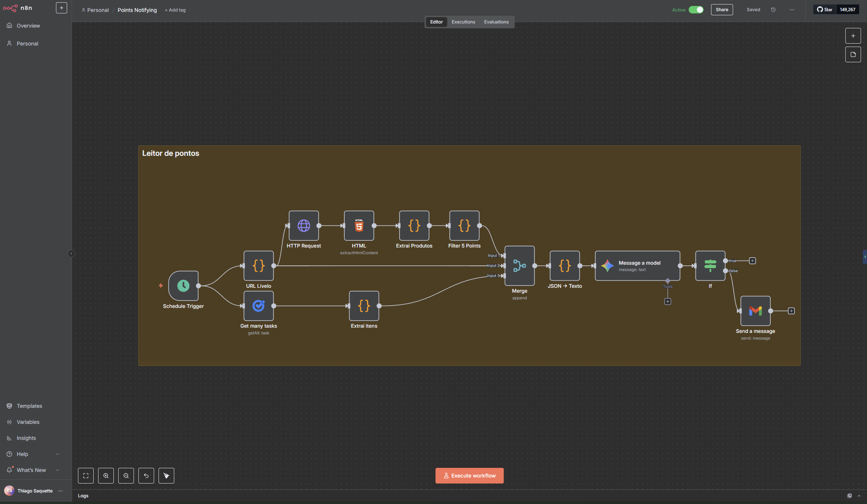Screen dimensions: 867x504
Task: Select the If node icon
Action: [710, 265]
